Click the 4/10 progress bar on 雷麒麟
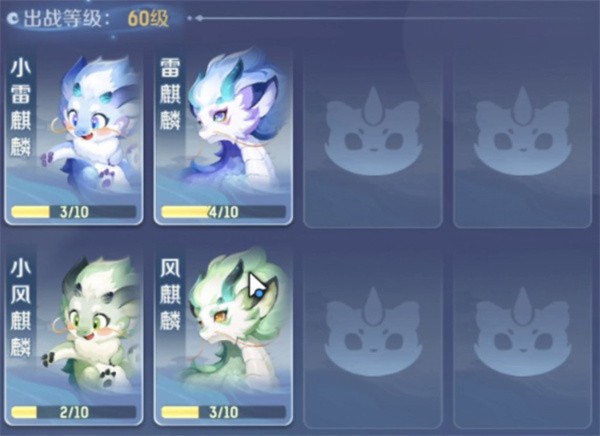Image resolution: width=600 pixels, height=436 pixels. [x=223, y=212]
